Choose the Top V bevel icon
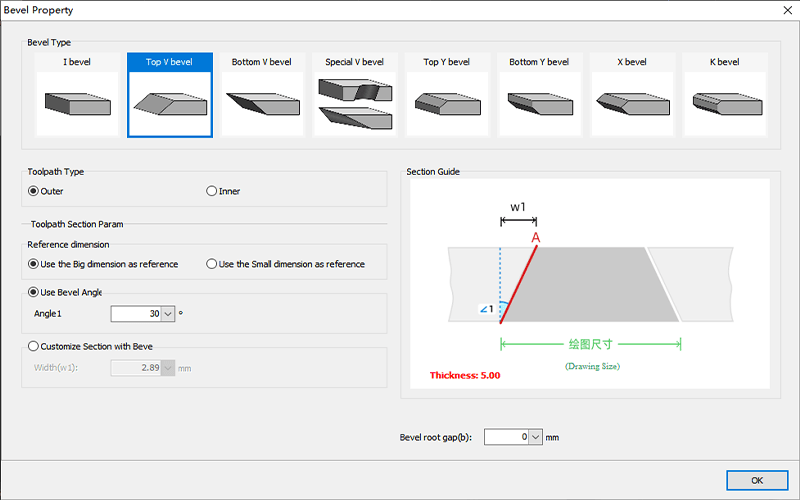Image resolution: width=800 pixels, height=500 pixels. tap(169, 101)
